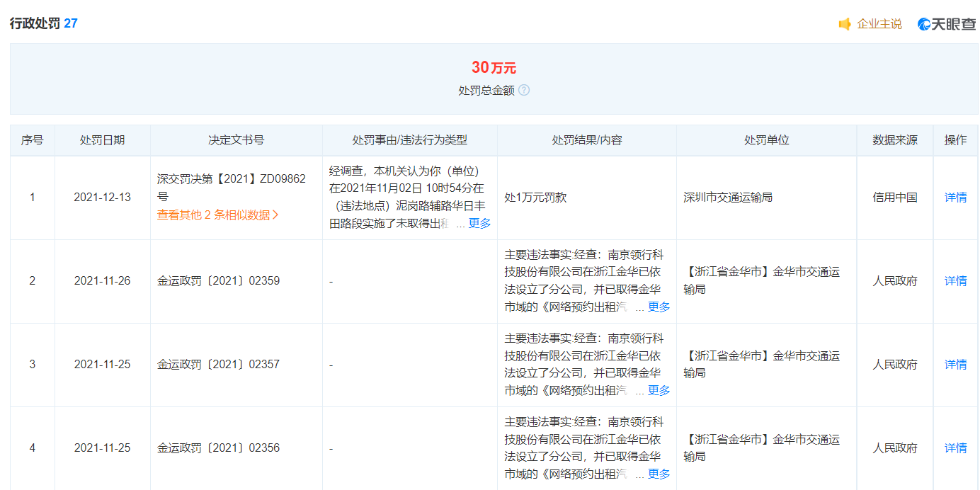Screen dimensions: 980x490
Task: Open 详情 for document 金运政罚 02357
Action: (955, 365)
